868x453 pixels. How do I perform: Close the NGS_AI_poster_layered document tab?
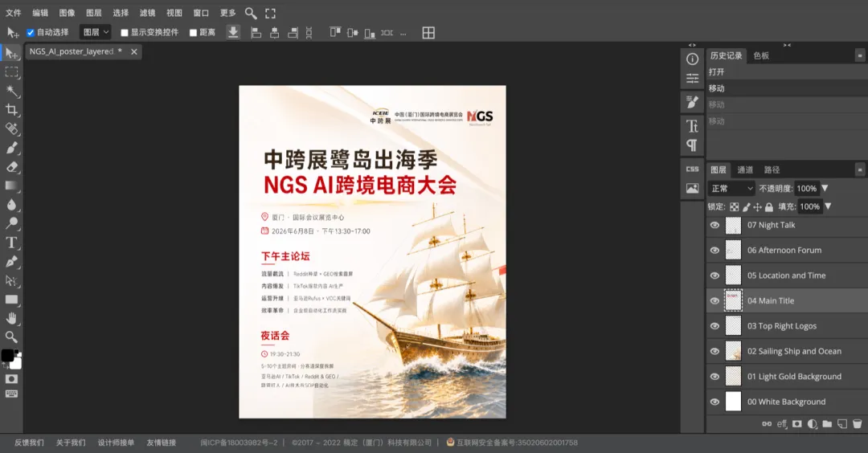134,51
